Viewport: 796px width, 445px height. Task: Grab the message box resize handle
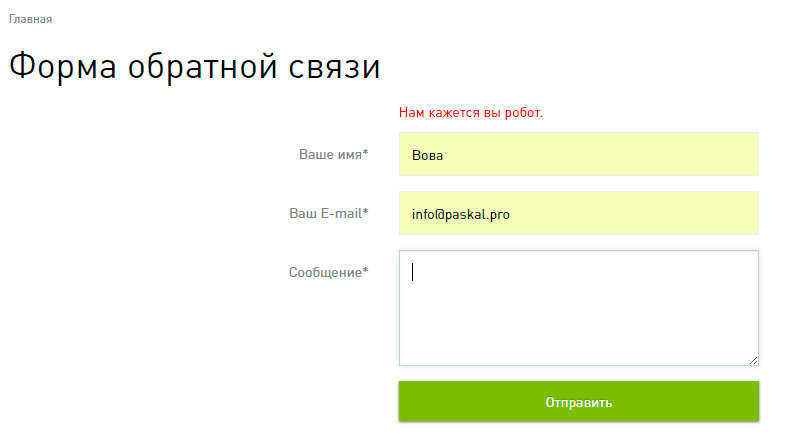click(753, 360)
